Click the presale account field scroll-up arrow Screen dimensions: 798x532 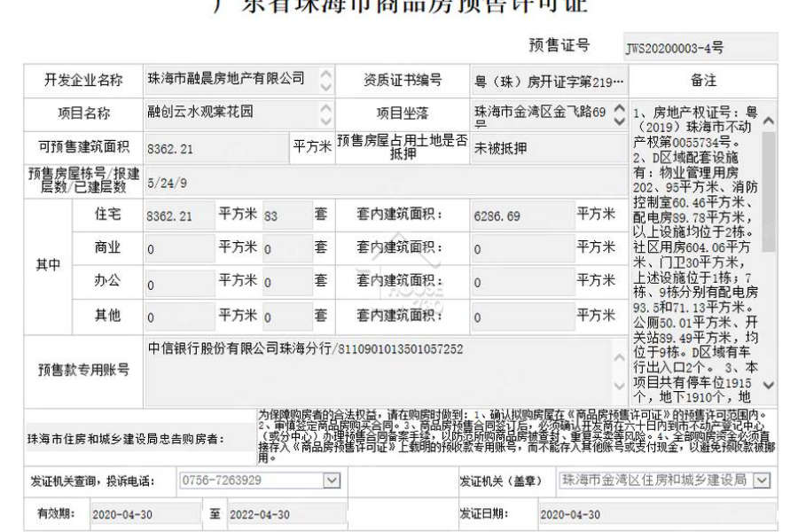[620, 358]
